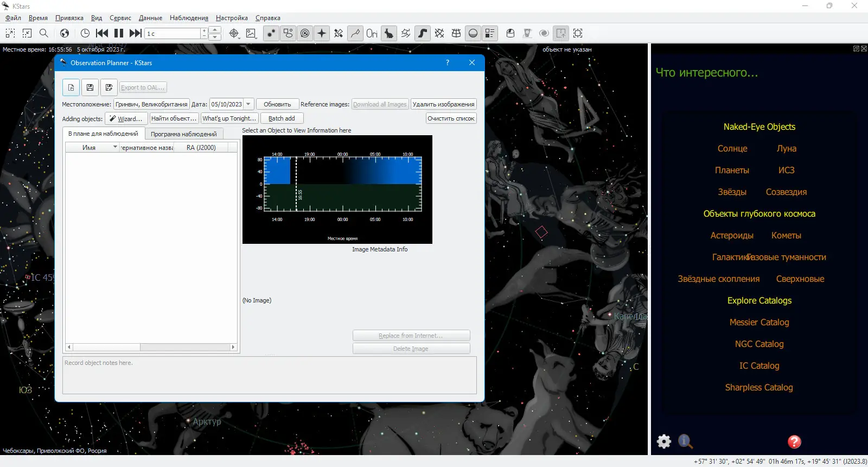Open the Привязка menu

pyautogui.click(x=69, y=18)
